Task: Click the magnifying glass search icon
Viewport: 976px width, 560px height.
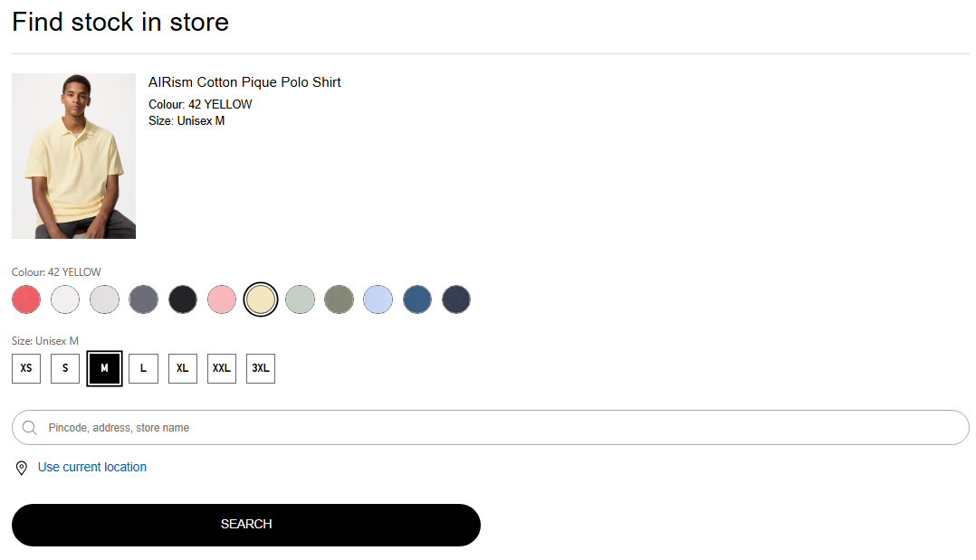Action: [x=29, y=428]
